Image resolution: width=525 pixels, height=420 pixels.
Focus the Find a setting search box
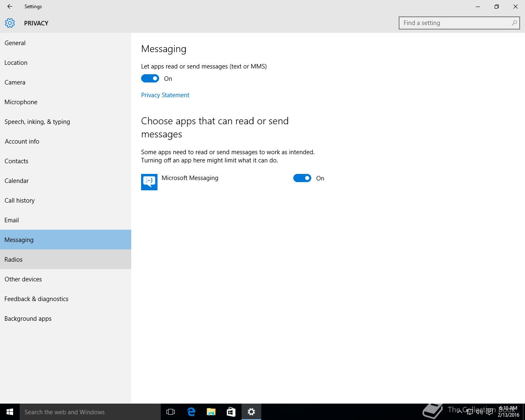459,23
